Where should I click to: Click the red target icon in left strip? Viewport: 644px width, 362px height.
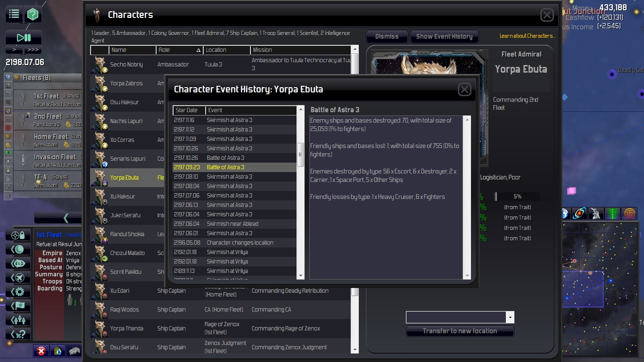pos(8,128)
